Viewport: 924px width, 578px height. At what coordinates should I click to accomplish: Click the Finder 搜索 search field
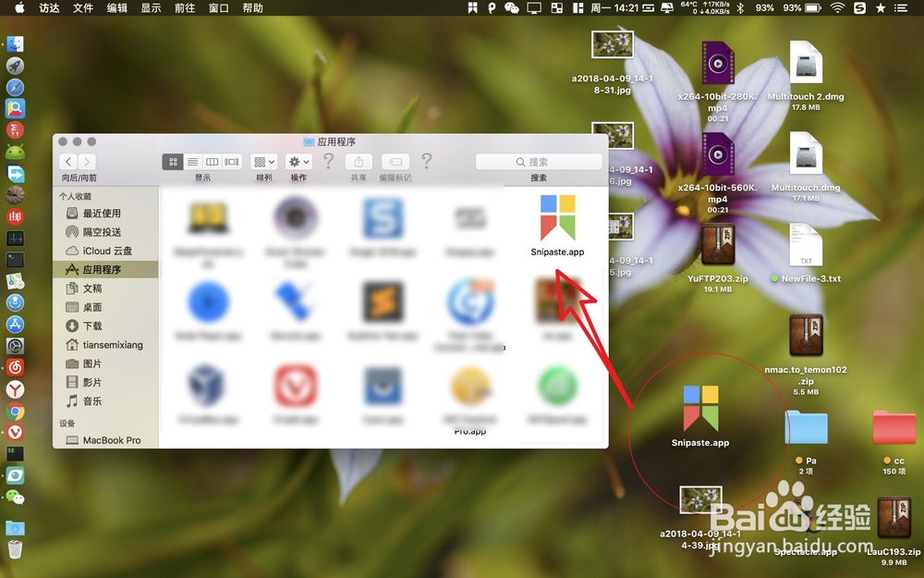click(x=539, y=162)
